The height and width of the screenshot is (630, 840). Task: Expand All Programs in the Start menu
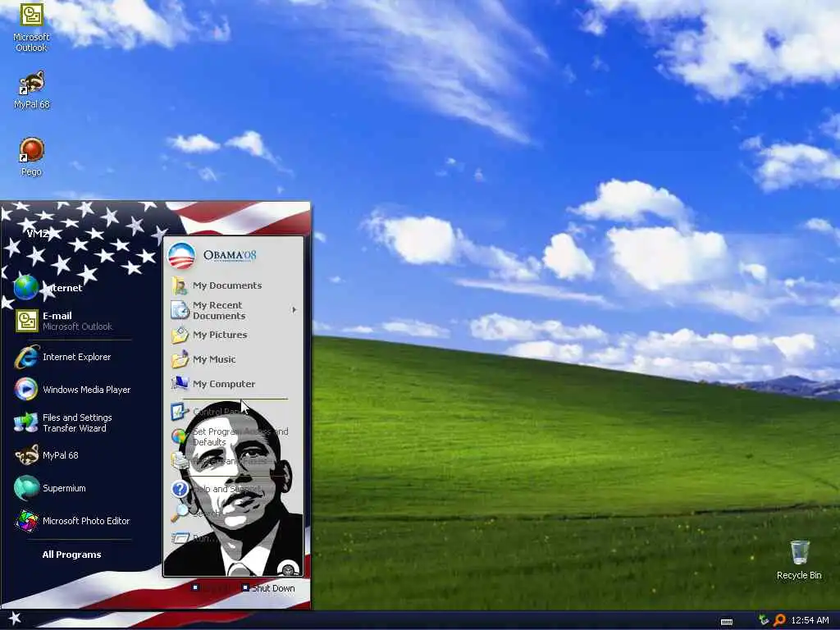[72, 555]
